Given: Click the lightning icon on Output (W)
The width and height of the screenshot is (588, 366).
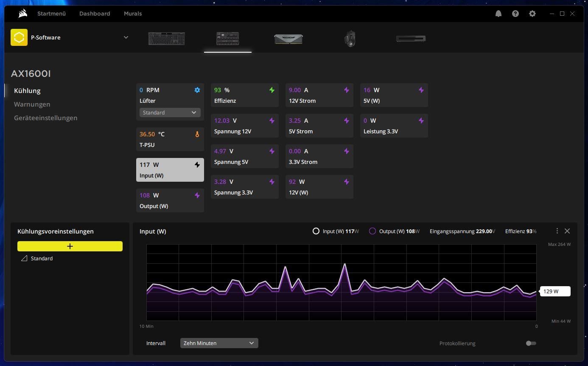Looking at the screenshot, I should [x=197, y=195].
